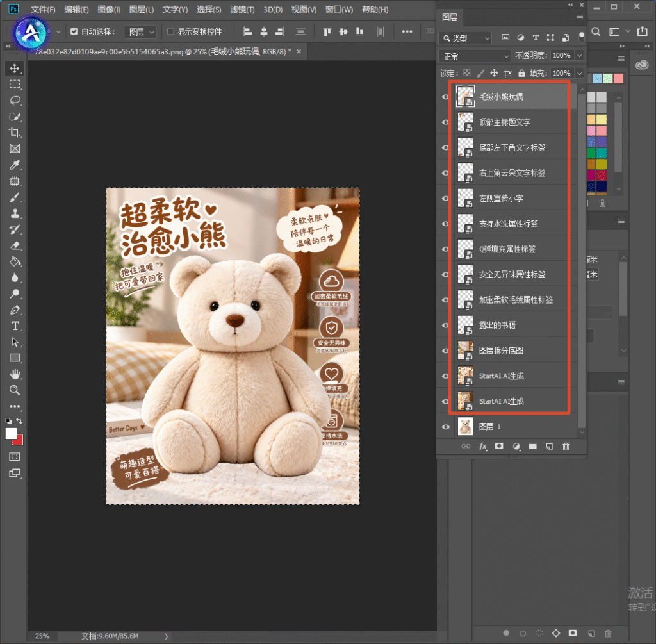Image resolution: width=656 pixels, height=644 pixels.
Task: Hide the 毛绒小熊玩偶 layer
Action: (445, 97)
